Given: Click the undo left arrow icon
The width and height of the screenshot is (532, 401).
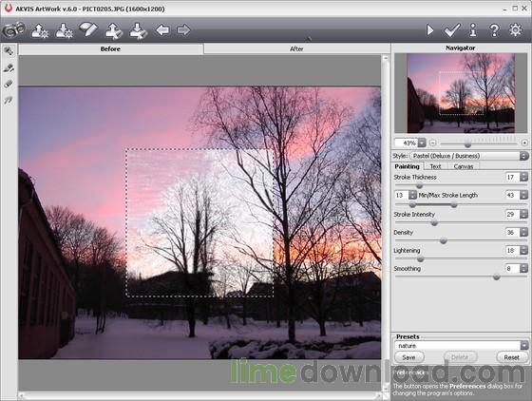Looking at the screenshot, I should [162, 30].
